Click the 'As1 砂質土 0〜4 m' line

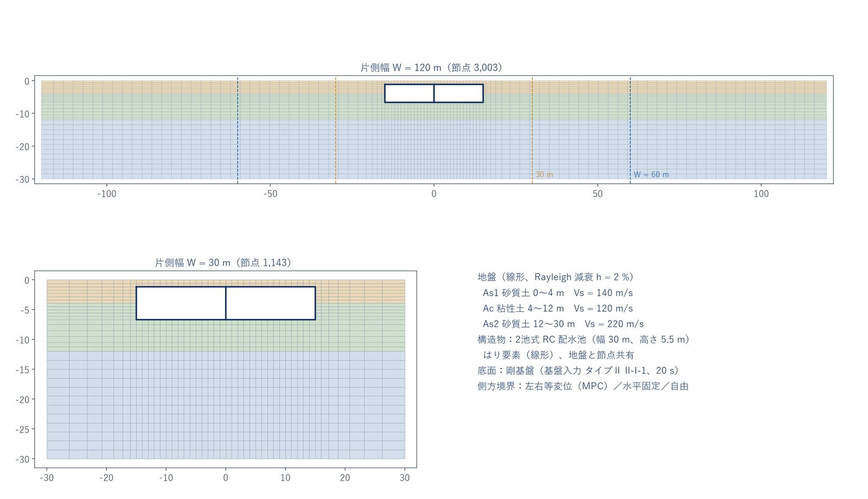(x=558, y=293)
